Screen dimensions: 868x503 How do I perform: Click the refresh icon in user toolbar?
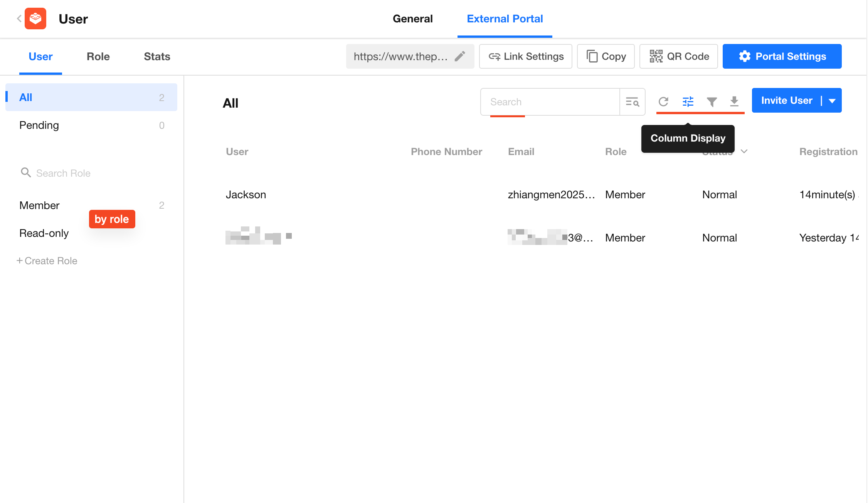663,101
